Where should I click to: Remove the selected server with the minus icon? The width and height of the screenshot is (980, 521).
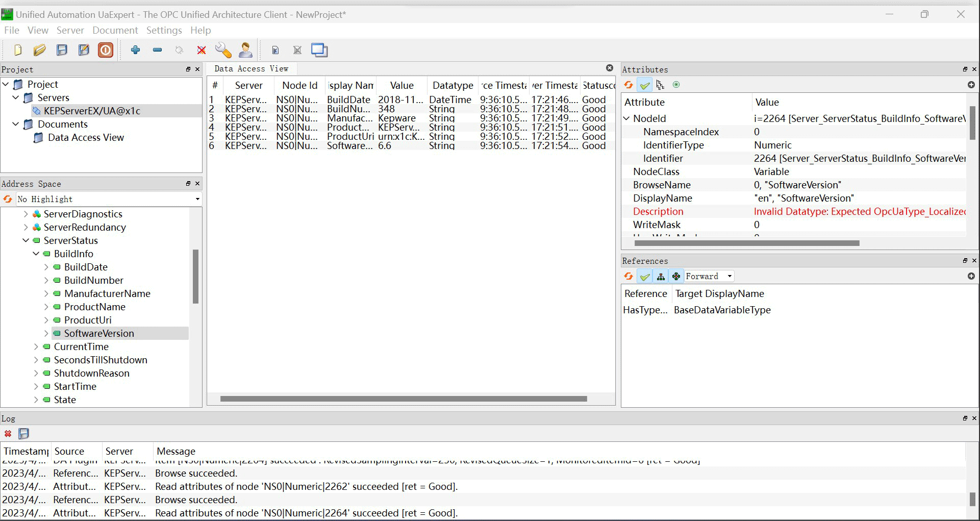click(157, 49)
